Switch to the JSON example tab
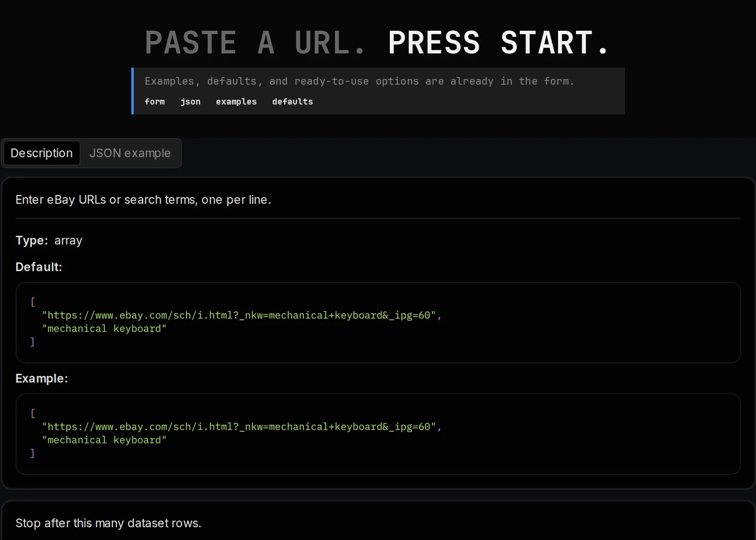 pyautogui.click(x=130, y=153)
